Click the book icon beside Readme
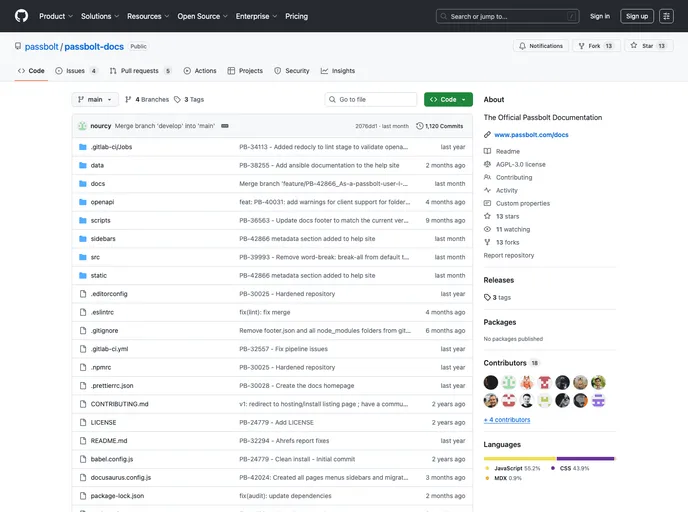The height and width of the screenshot is (512, 688). click(x=487, y=151)
